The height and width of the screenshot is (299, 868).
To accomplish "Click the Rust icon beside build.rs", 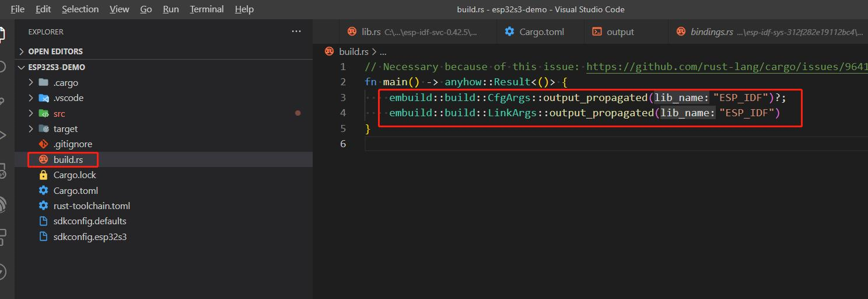I will tap(43, 159).
